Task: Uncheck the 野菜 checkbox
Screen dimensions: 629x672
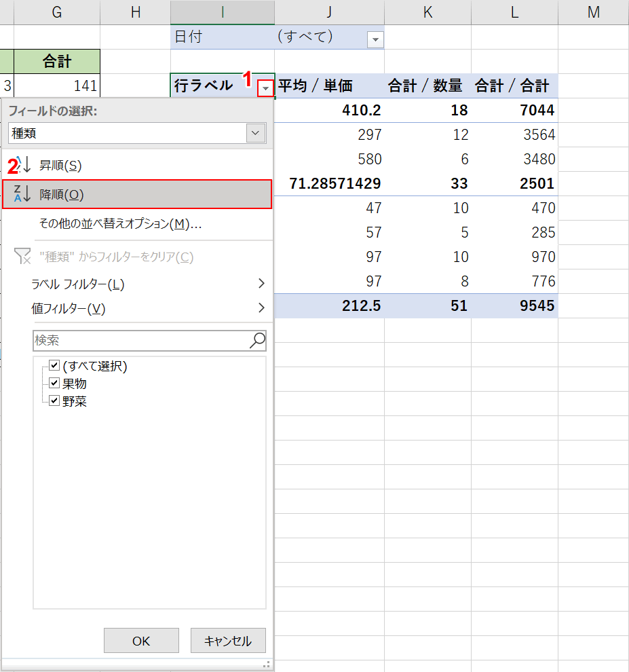Action: [x=55, y=401]
